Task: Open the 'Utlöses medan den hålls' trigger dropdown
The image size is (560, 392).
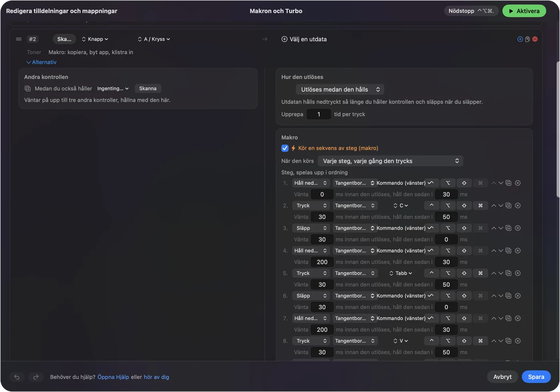Action: coord(340,90)
